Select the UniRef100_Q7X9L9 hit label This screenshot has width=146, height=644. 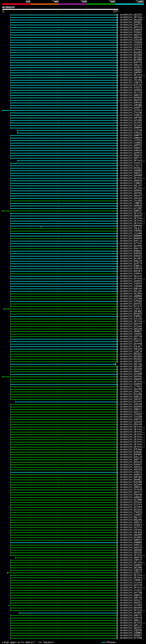[x=131, y=110]
